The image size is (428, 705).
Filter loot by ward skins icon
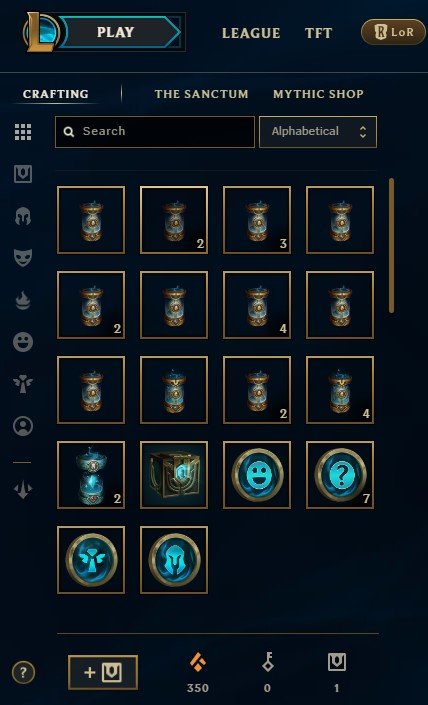23,384
